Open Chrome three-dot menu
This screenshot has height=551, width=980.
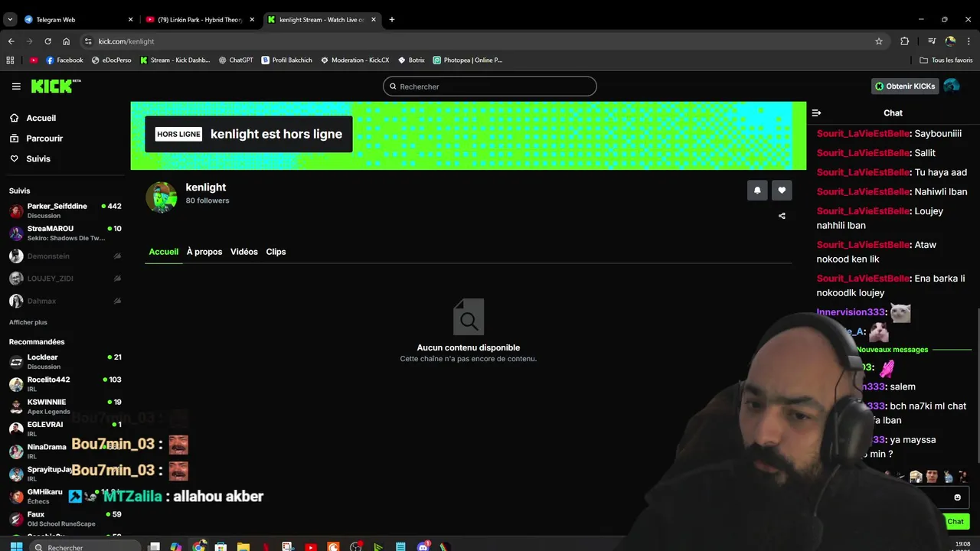pyautogui.click(x=969, y=41)
